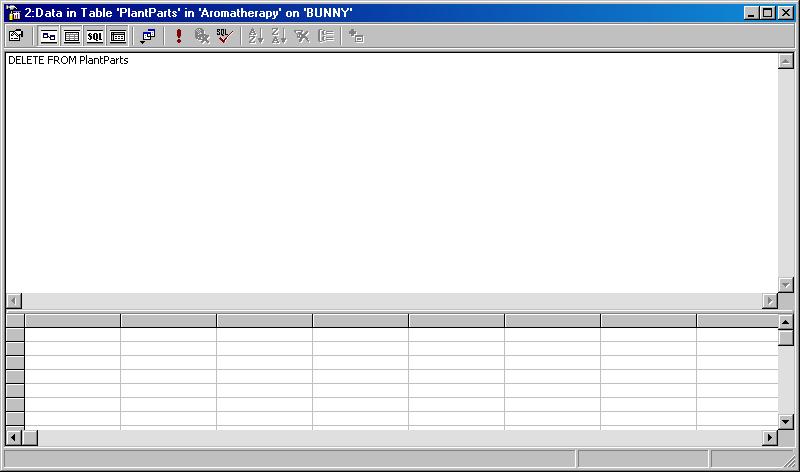Click the Remove Filter icon
The height and width of the screenshot is (472, 800).
pyautogui.click(x=302, y=36)
